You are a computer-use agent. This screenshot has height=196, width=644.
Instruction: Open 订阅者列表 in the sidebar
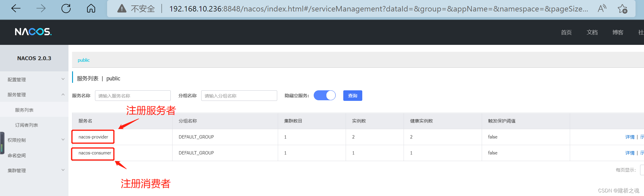tap(27, 125)
